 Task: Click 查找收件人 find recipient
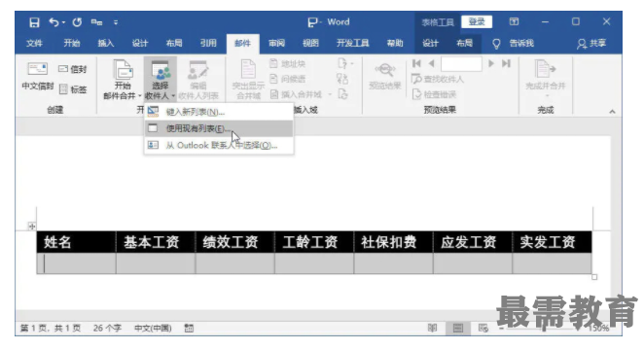tap(438, 79)
